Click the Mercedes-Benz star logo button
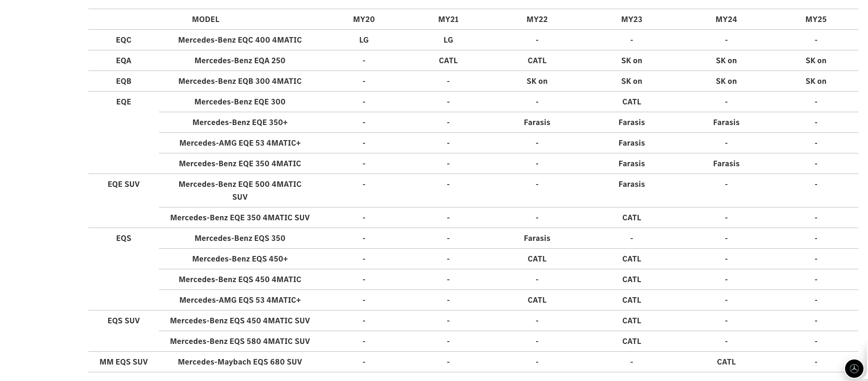This screenshot has height=381, width=868. pos(854,368)
